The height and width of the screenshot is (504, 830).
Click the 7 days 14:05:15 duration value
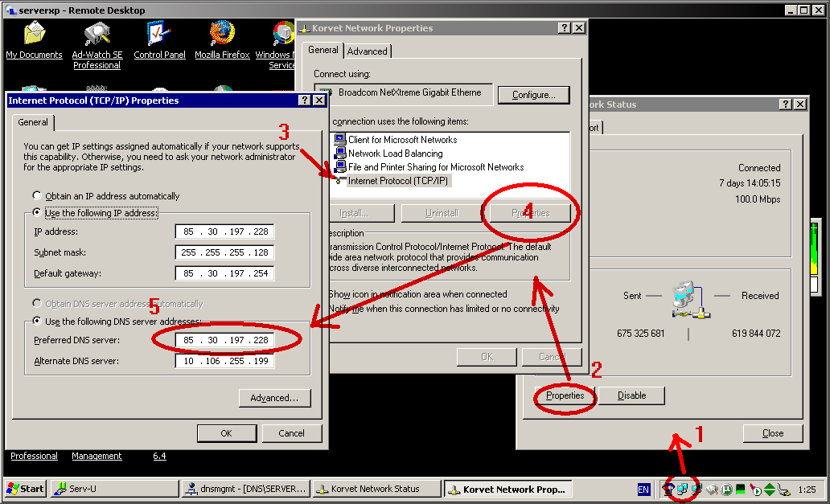point(750,183)
